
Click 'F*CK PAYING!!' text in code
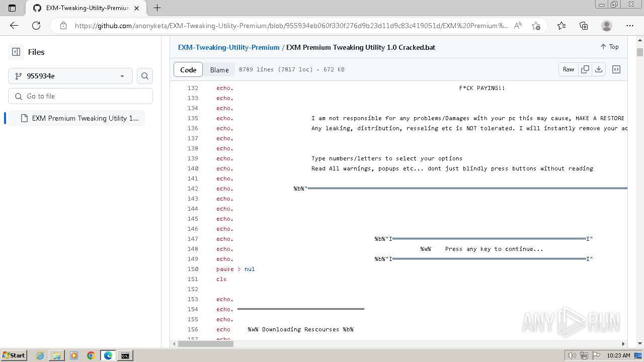[482, 88]
